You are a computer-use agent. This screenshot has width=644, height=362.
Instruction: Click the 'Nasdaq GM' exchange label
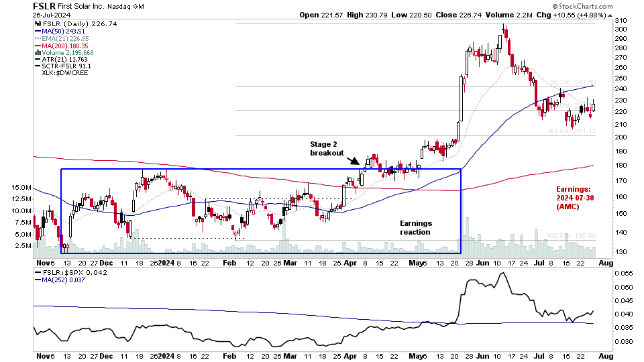point(125,7)
